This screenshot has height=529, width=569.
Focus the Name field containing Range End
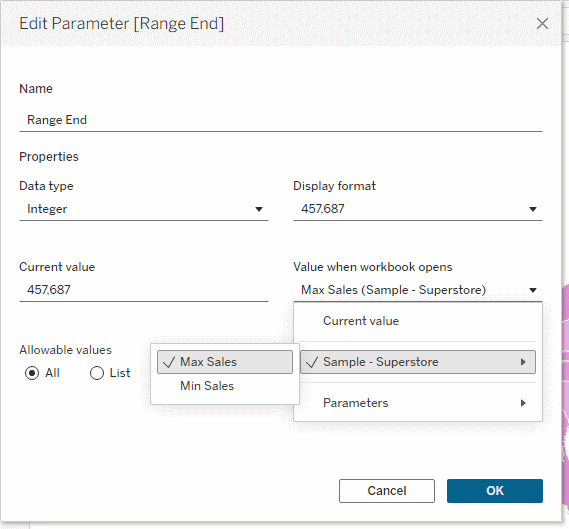281,120
